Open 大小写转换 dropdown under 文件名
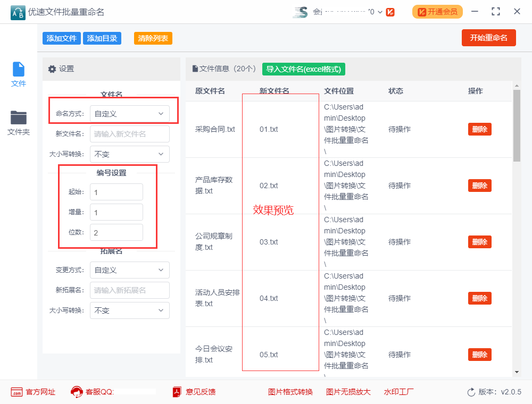 (130, 154)
